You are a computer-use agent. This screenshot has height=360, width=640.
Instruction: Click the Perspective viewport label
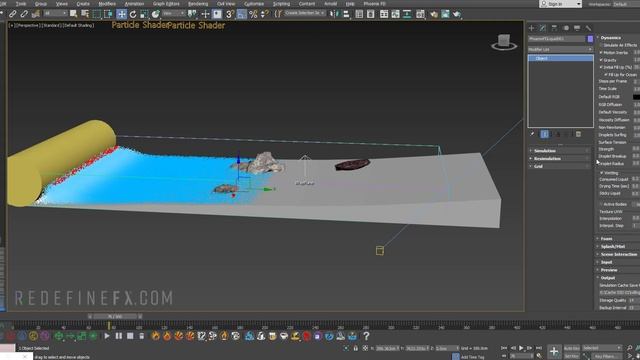click(27, 25)
